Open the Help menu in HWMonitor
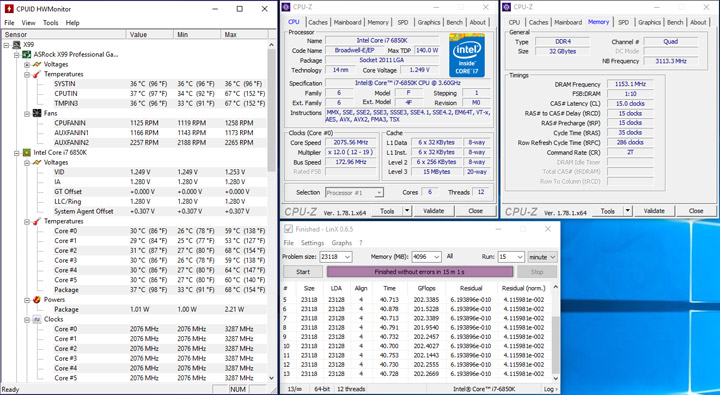 (x=73, y=23)
